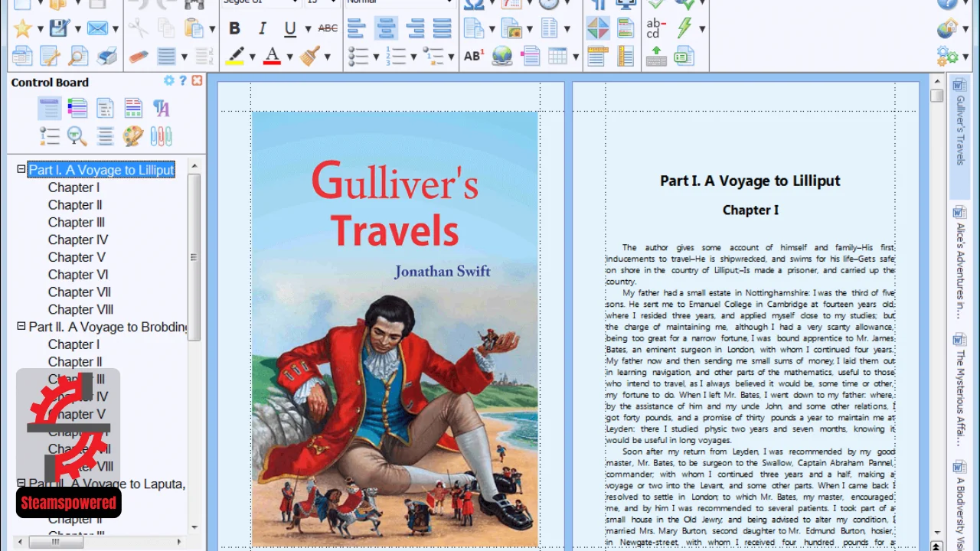Open the Find magnifier in Control Board
This screenshot has width=980, height=551.
pyautogui.click(x=77, y=136)
